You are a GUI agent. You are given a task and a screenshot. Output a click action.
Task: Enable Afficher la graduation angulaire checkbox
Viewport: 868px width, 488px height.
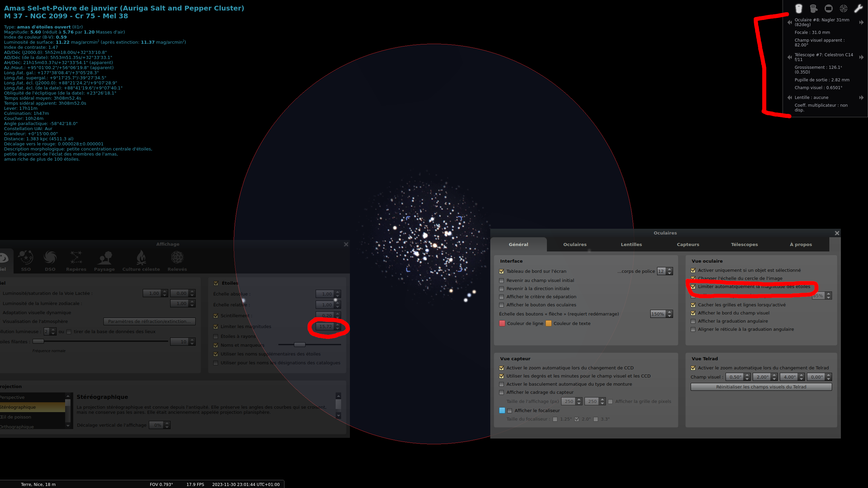(x=693, y=321)
